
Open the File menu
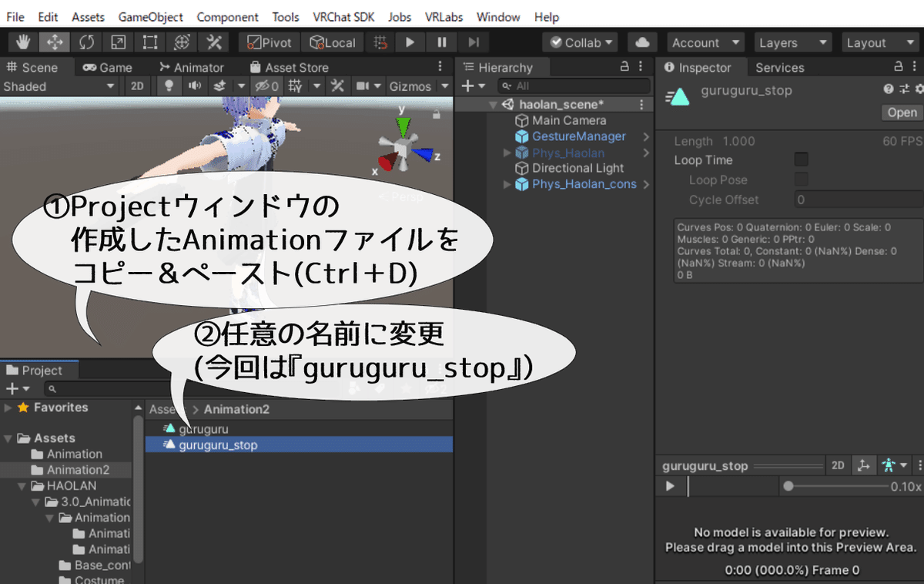point(15,17)
